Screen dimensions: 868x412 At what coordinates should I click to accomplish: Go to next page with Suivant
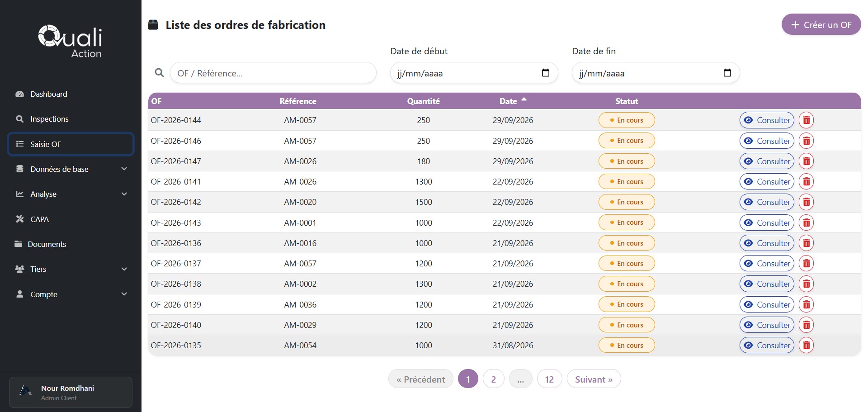tap(594, 379)
